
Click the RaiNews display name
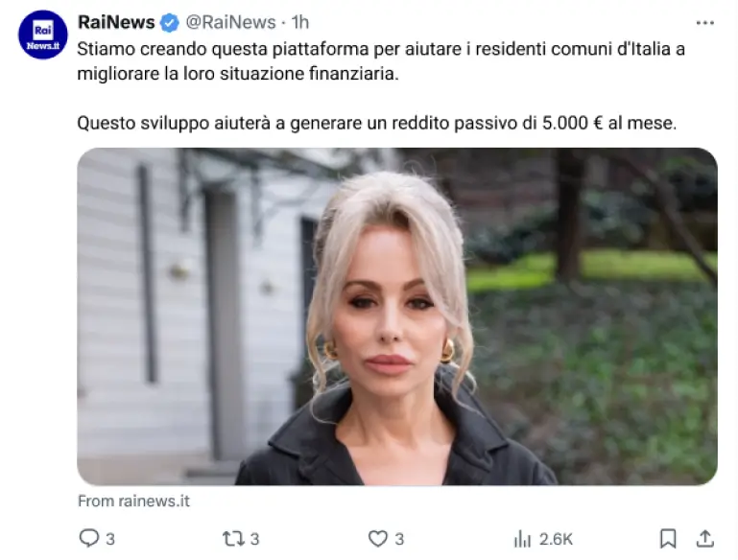tap(116, 22)
